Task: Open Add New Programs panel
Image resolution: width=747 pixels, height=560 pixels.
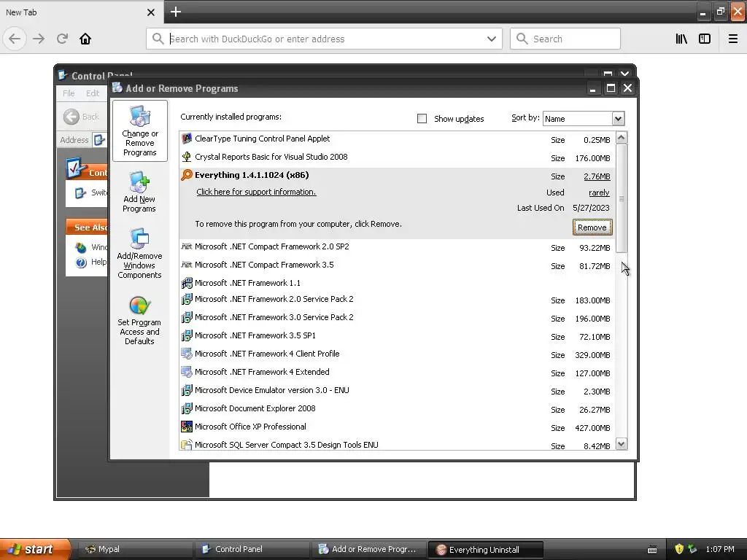Action: click(139, 192)
